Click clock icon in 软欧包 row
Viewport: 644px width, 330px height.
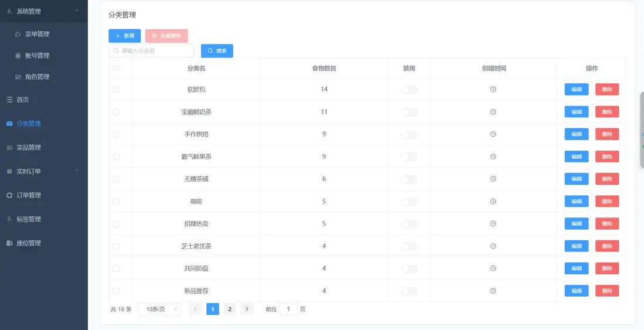point(493,89)
